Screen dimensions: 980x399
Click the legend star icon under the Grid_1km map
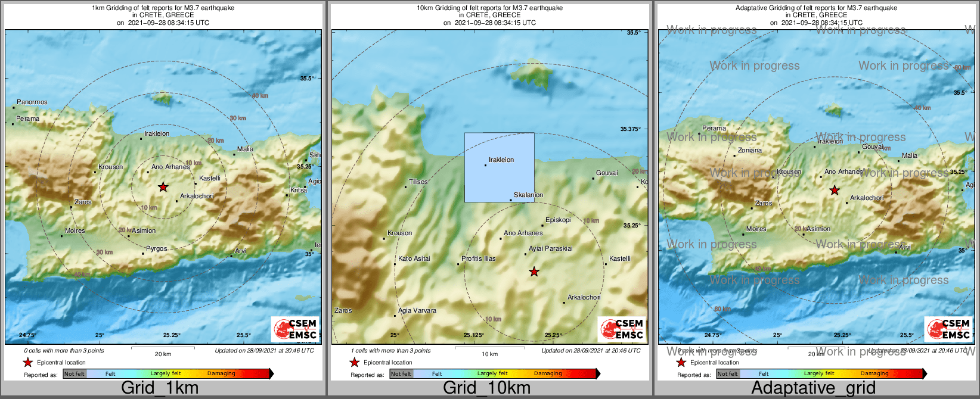27,362
